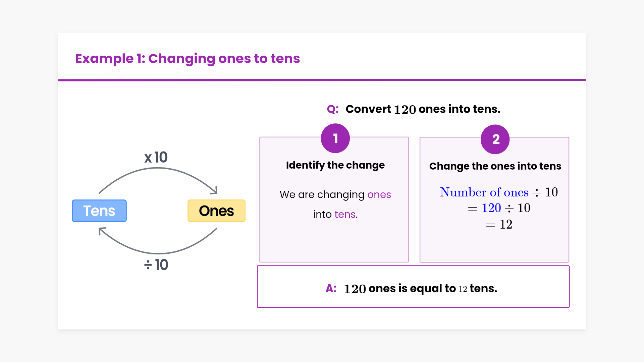The height and width of the screenshot is (362, 644).
Task: Click the title 'Example 1: Changing ones to tens'
Action: [x=187, y=59]
